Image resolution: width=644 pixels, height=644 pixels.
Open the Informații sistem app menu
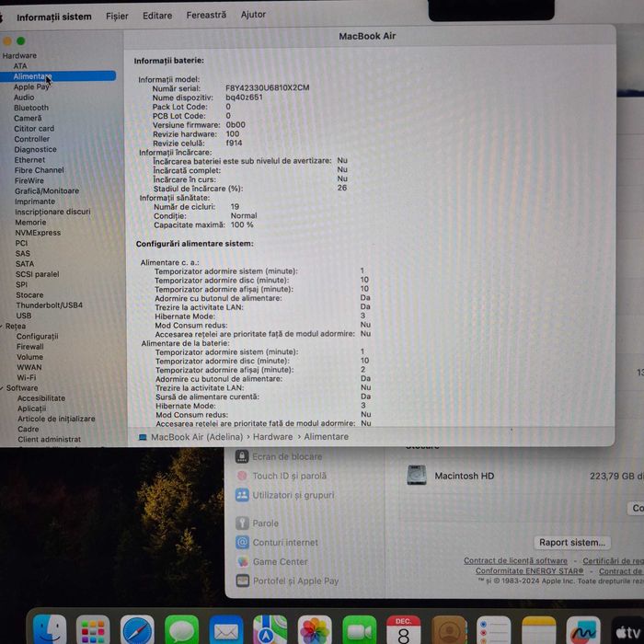coord(53,17)
